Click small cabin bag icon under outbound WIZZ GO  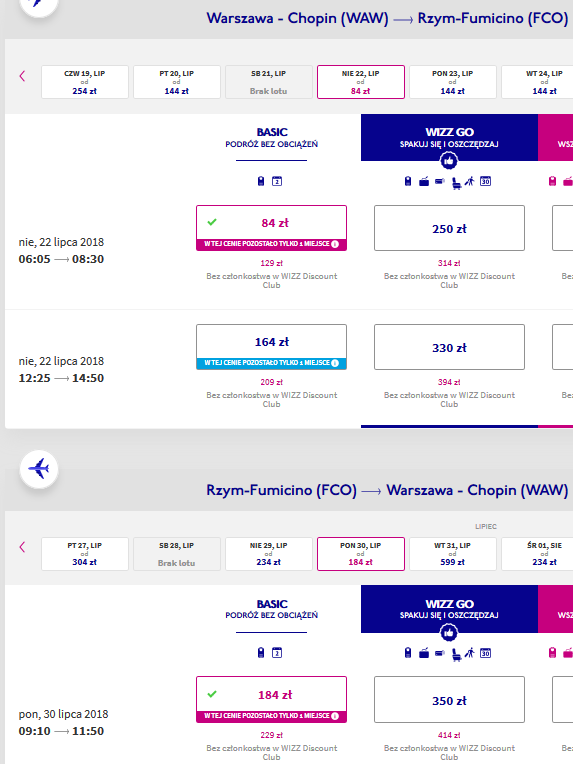point(408,181)
